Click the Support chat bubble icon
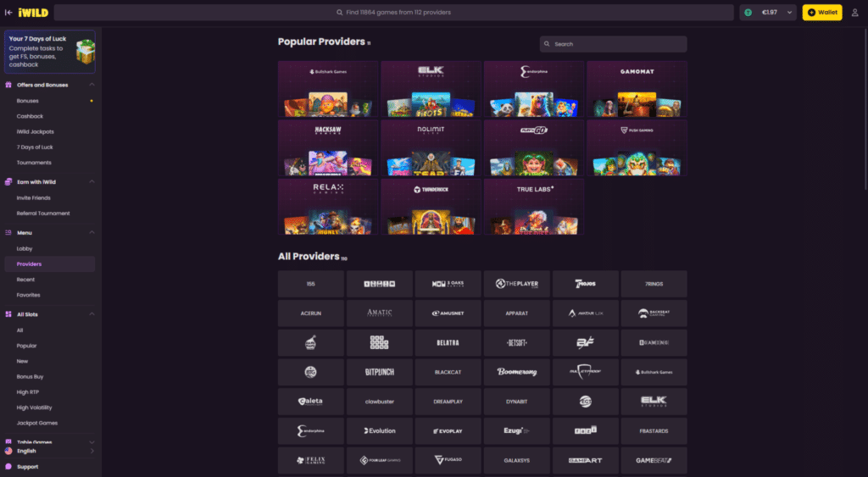This screenshot has height=477, width=868. [8, 467]
